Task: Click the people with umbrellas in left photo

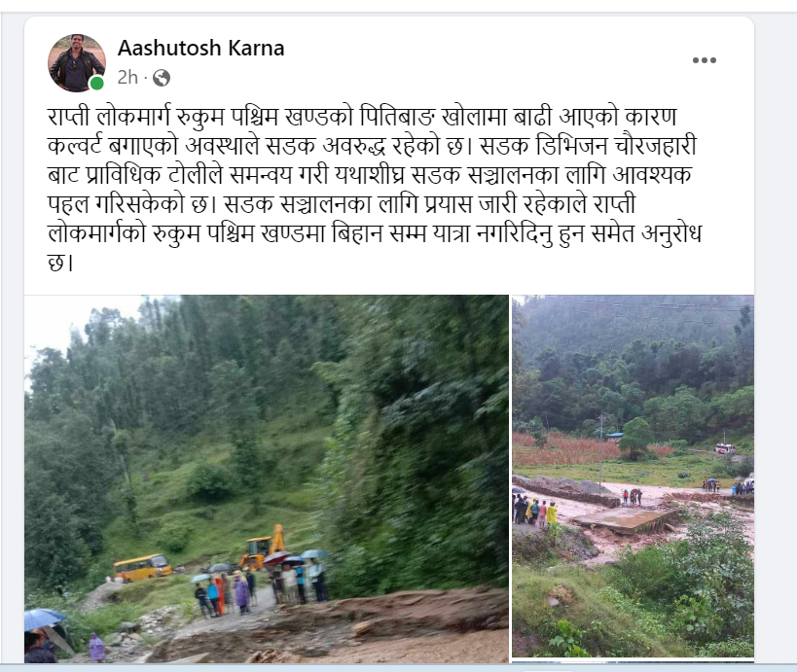Action: click(x=260, y=584)
